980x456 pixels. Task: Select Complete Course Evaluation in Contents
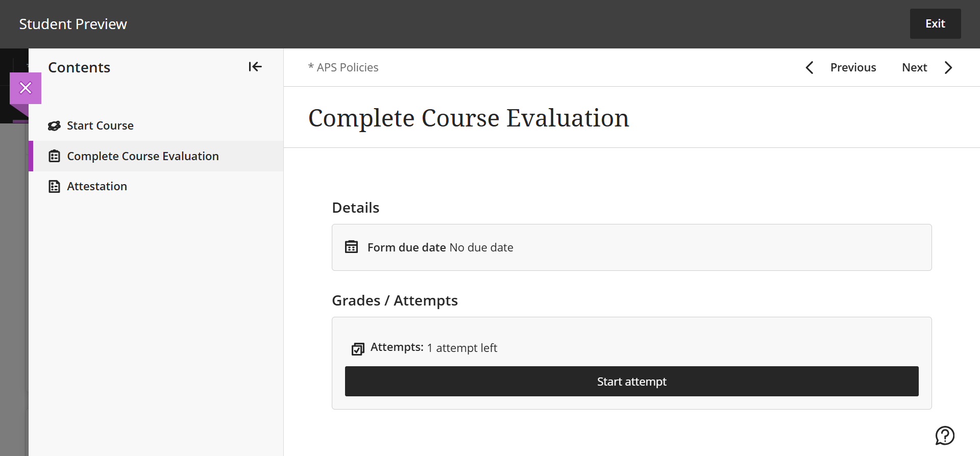[143, 156]
